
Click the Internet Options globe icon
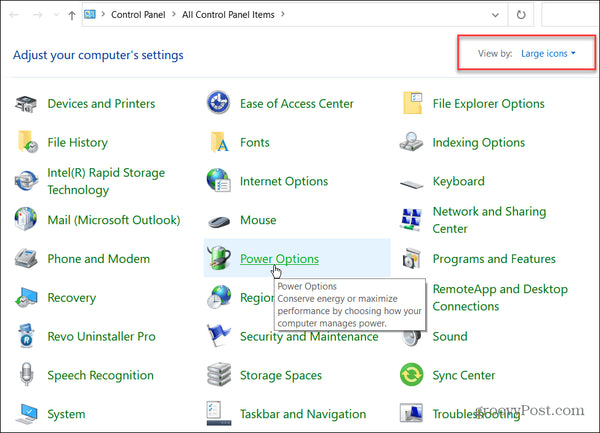218,180
